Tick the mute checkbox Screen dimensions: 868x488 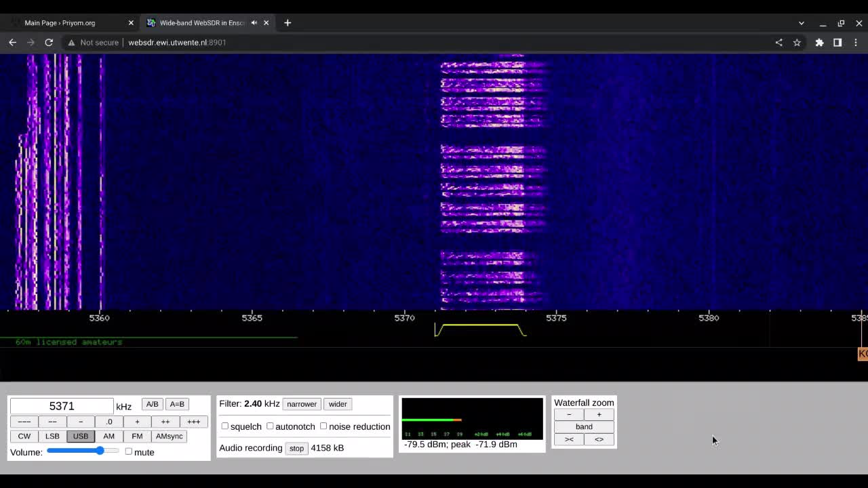click(128, 451)
